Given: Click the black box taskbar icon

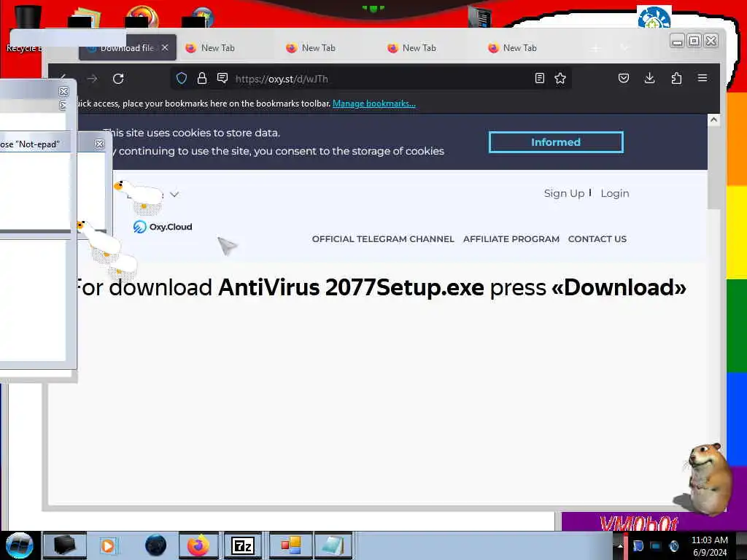Looking at the screenshot, I should click(65, 545).
